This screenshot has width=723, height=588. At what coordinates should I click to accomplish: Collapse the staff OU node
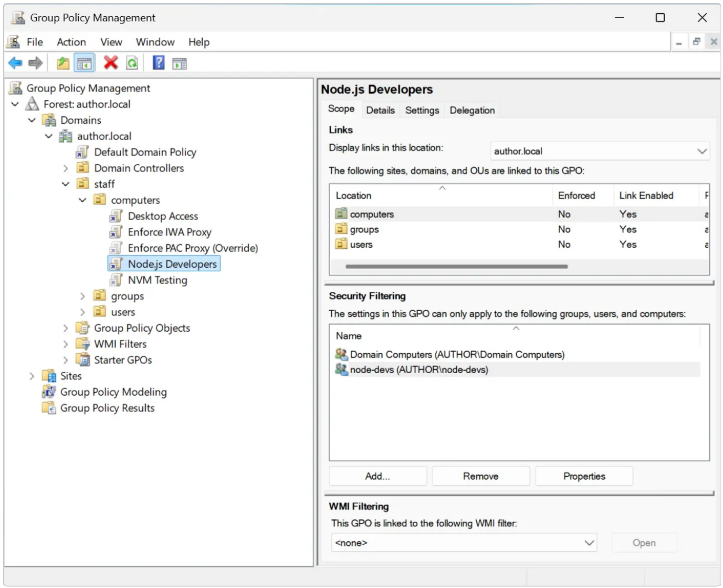pos(65,184)
